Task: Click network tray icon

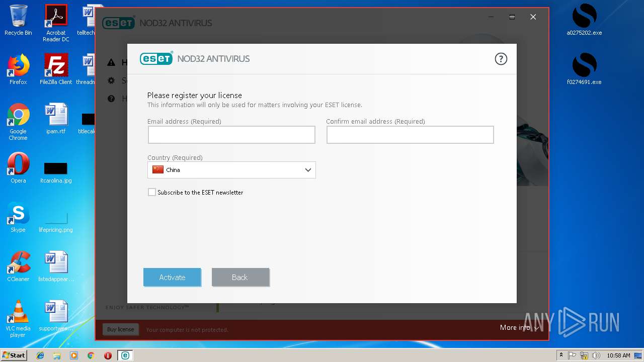Action: [x=584, y=355]
